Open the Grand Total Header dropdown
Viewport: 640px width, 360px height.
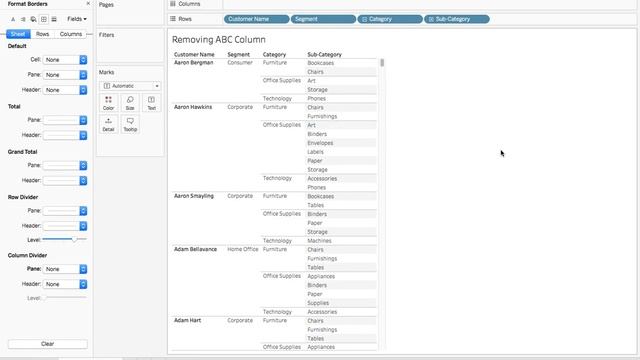(x=65, y=180)
